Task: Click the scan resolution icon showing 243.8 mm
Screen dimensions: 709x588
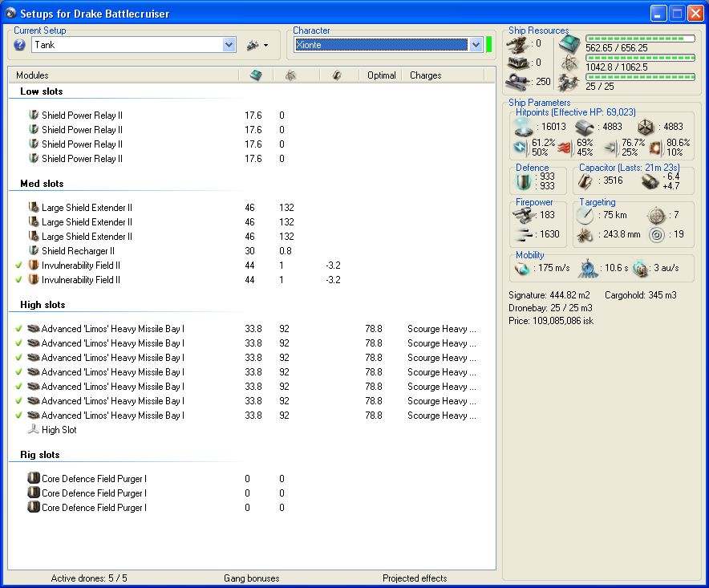Action: [x=585, y=235]
